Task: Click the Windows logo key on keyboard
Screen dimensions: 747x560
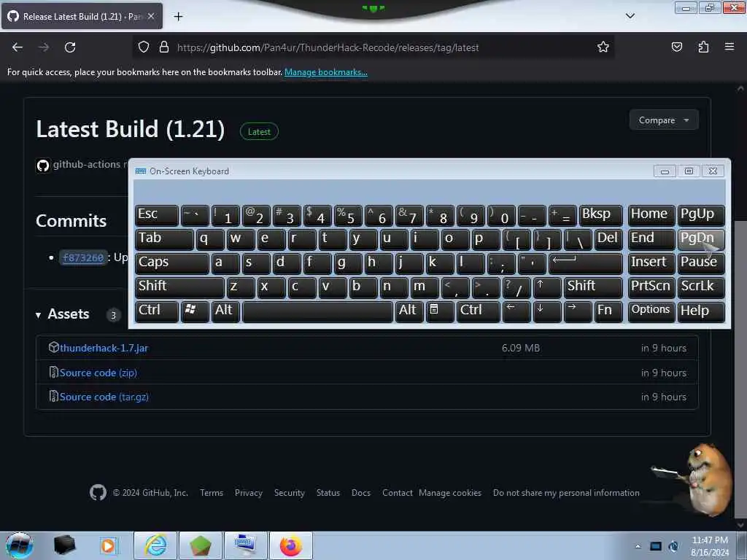Action: click(x=195, y=311)
